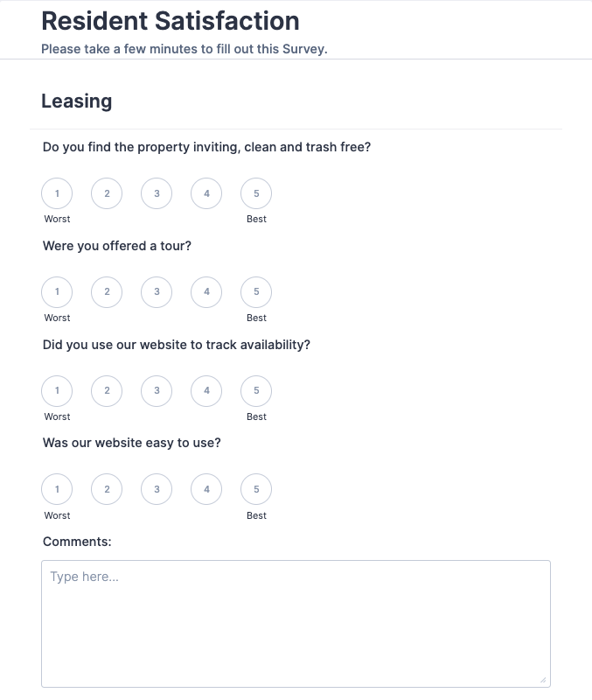Pick 3 for website track availability question
This screenshot has width=592, height=700.
(157, 391)
